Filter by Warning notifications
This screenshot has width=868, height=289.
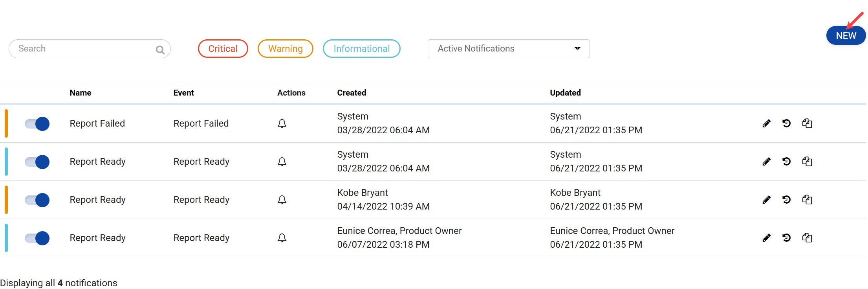286,49
